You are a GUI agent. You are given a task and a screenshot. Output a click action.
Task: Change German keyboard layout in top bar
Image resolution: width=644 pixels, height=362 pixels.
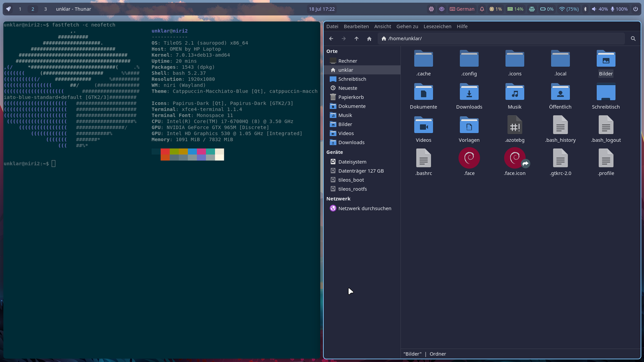click(x=462, y=9)
